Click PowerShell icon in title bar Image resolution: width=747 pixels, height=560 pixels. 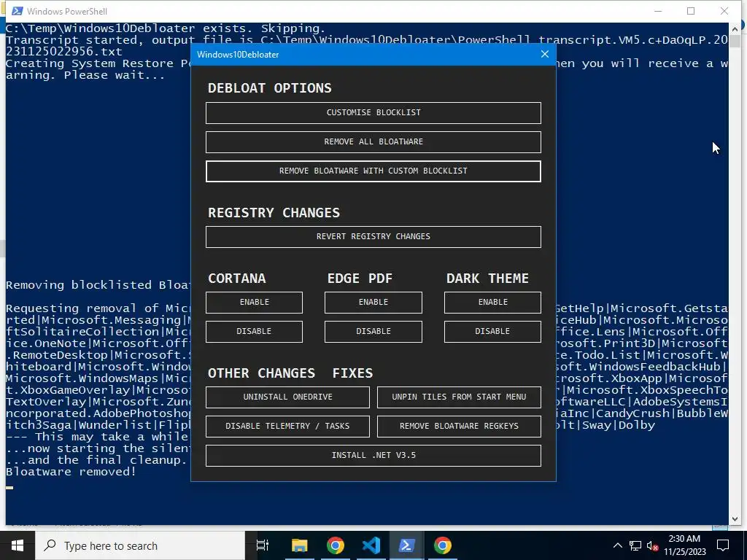click(18, 11)
